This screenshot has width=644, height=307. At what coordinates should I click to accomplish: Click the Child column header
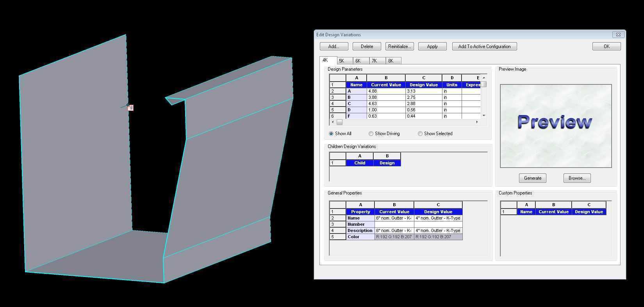pos(360,163)
